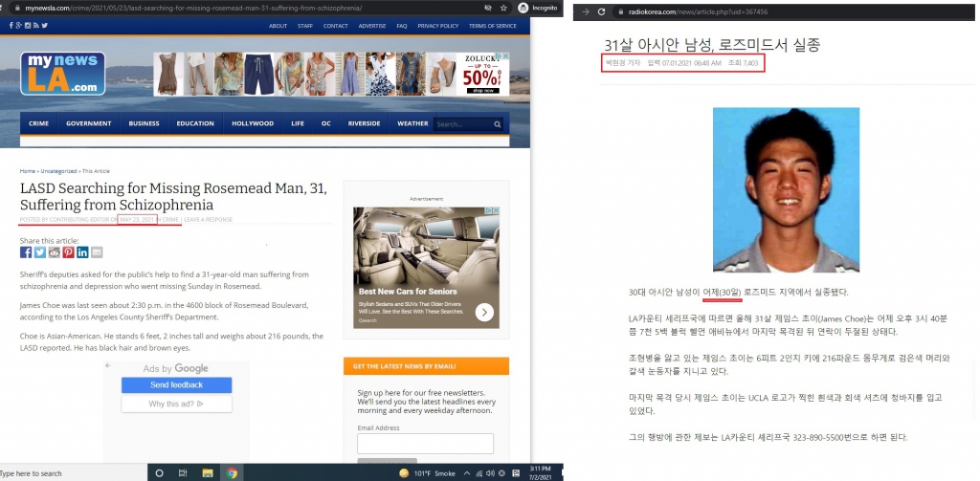Email this article using envelope icon
This screenshot has width=980, height=481.
point(97,252)
